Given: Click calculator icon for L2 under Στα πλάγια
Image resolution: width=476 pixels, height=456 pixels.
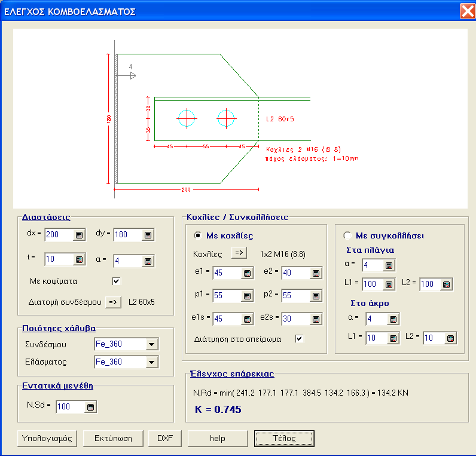Looking at the screenshot, I should coord(446,284).
